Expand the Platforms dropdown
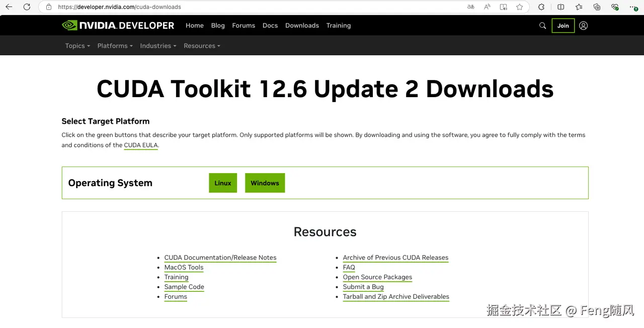Viewport: 644px width, 328px height. [115, 46]
